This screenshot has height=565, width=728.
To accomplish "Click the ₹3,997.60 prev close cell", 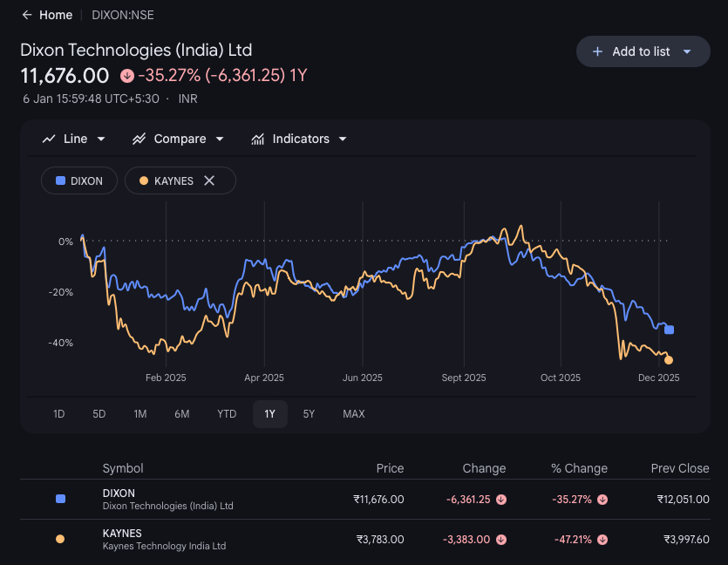I will pyautogui.click(x=686, y=540).
